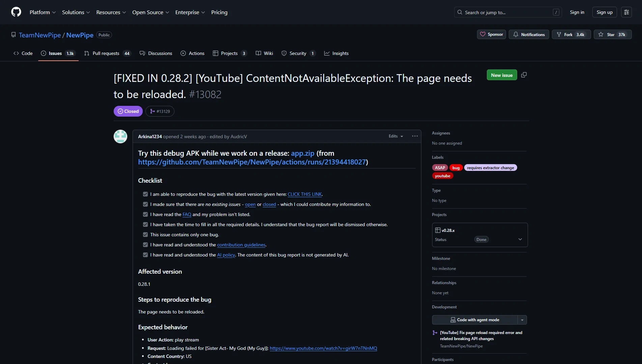The width and height of the screenshot is (642, 364).
Task: Switch to the Pull requests tab
Action: [x=107, y=53]
